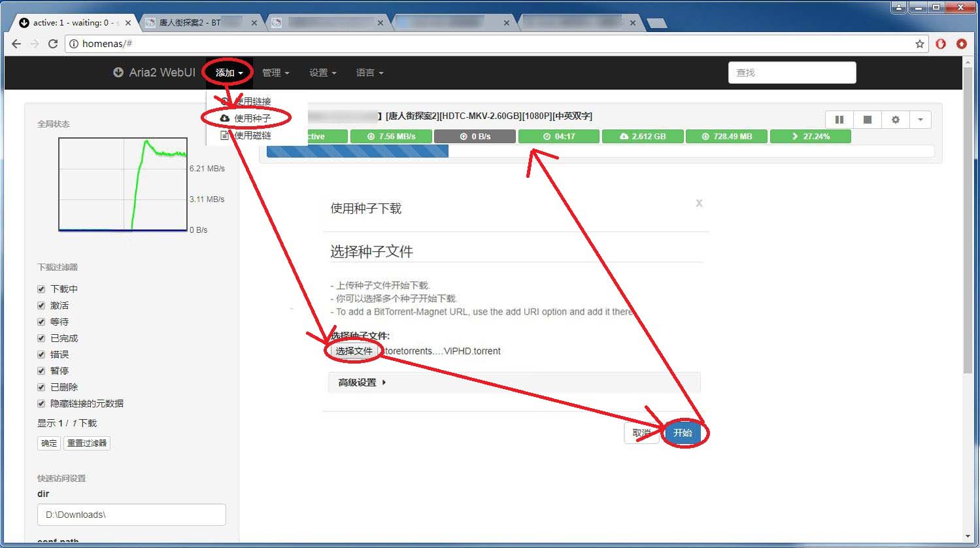Click the 27.24% progress badge
The height and width of the screenshot is (548, 980).
click(x=811, y=137)
